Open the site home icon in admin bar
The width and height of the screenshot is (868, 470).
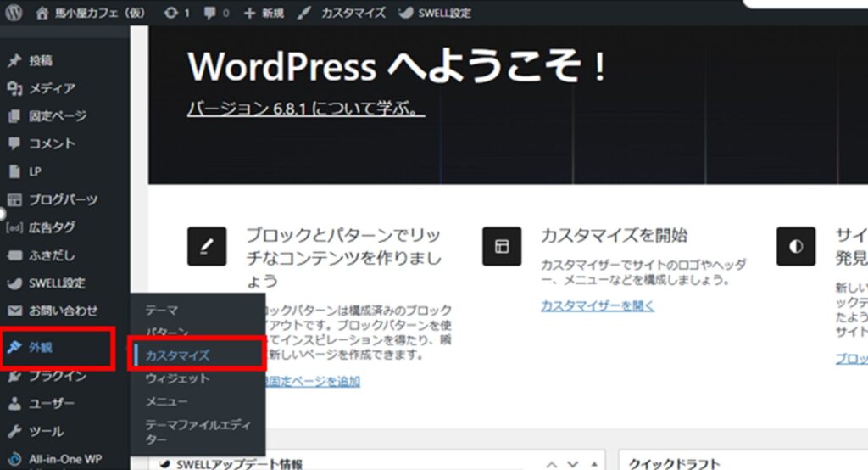42,13
